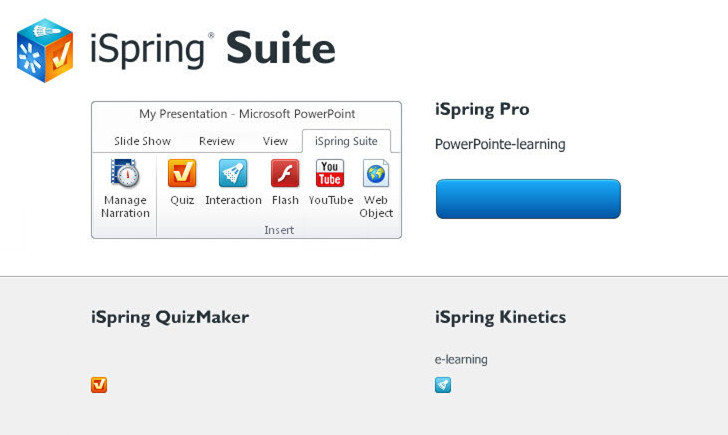Open the Review ribbon tab
The image size is (728, 435).
tap(217, 141)
